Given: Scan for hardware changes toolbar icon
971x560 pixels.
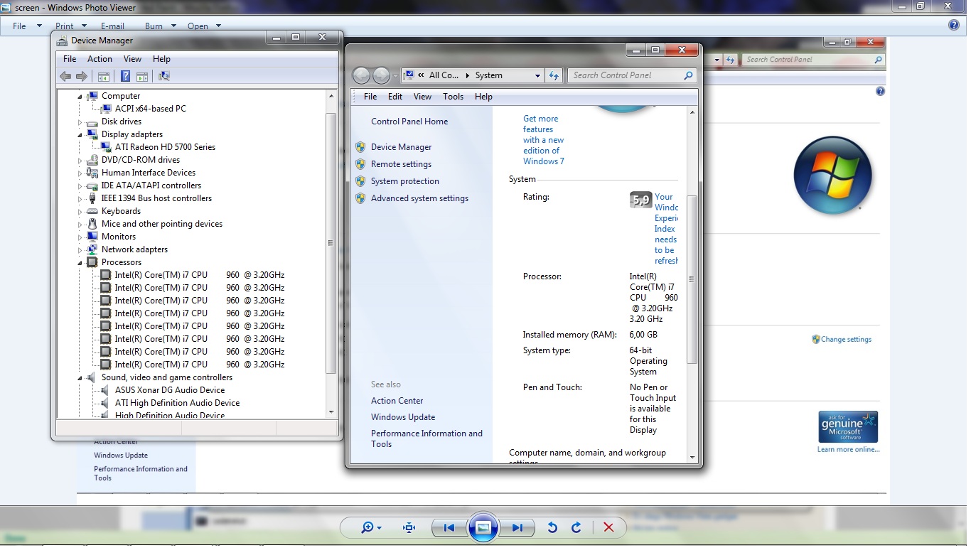Looking at the screenshot, I should coord(164,76).
